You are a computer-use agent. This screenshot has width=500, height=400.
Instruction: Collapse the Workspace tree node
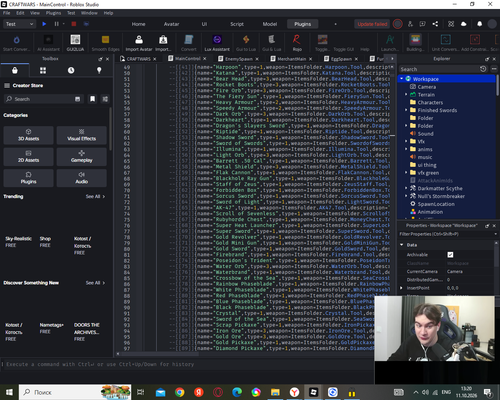pos(402,79)
